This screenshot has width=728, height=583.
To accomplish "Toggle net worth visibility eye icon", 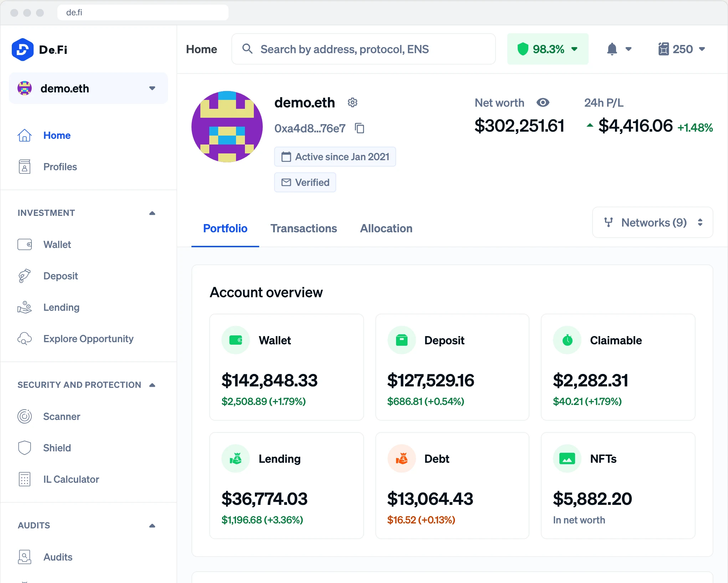I will (543, 103).
